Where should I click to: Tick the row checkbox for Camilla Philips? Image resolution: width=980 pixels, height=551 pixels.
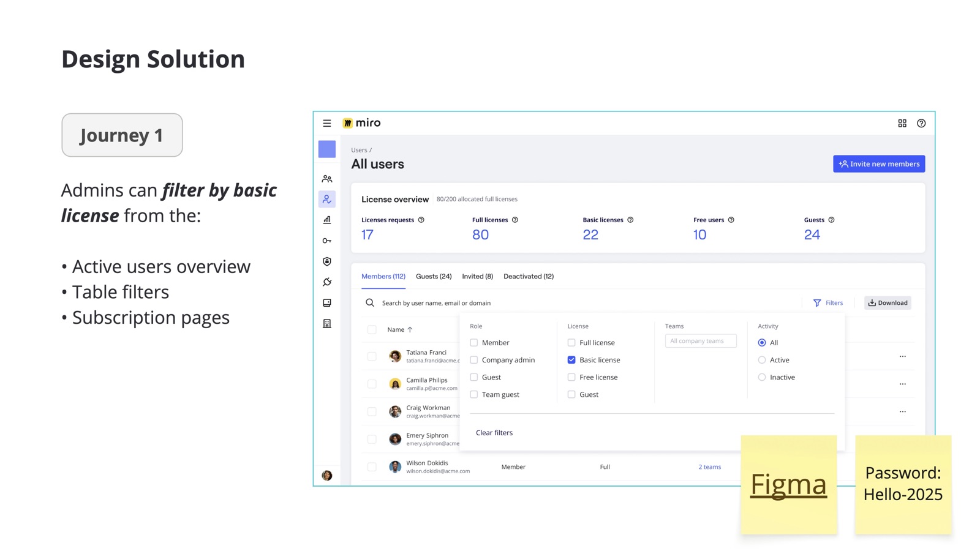372,384
